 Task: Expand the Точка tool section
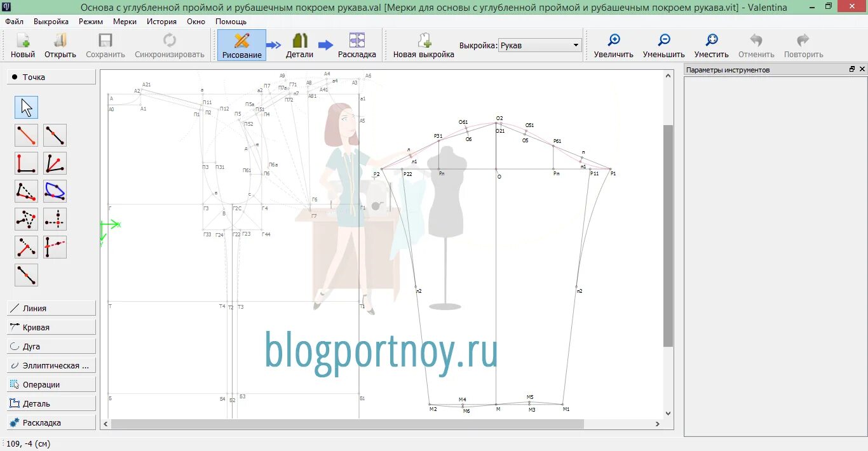(x=51, y=77)
